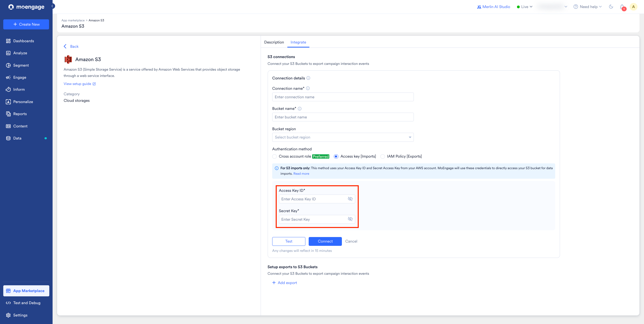Collapse the sidebar with the arrow icon
Viewport: 644px width, 324px height.
(53, 6)
